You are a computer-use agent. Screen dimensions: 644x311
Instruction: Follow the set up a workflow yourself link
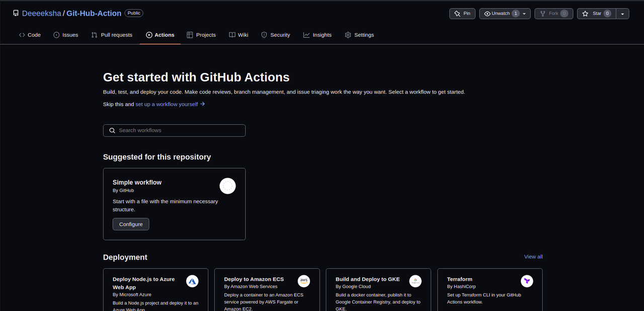coord(170,104)
